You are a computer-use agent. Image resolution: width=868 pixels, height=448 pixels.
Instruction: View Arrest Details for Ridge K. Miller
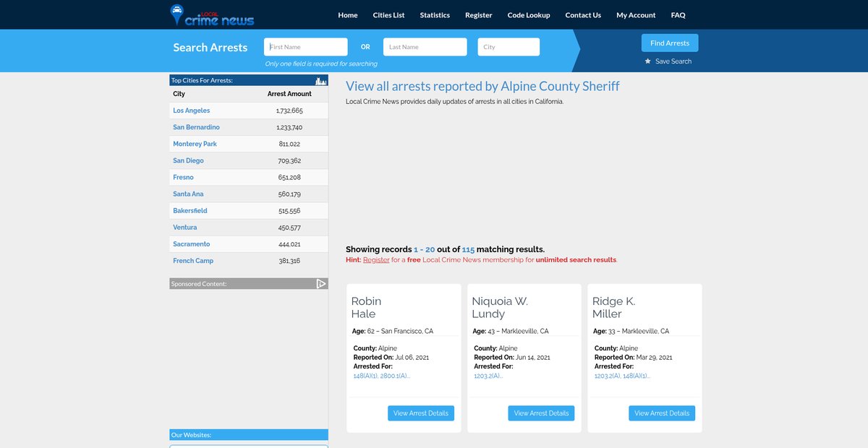[x=662, y=413]
